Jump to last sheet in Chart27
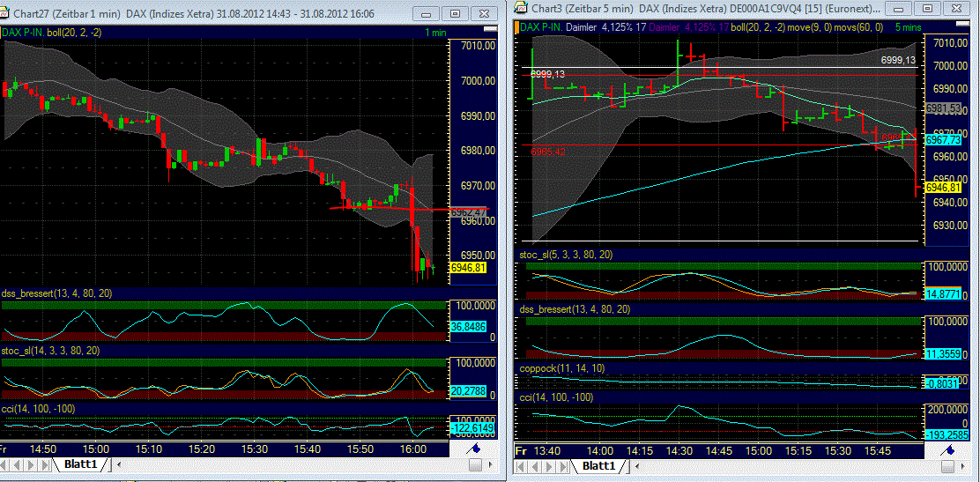This screenshot has height=482, width=980. click(x=44, y=464)
